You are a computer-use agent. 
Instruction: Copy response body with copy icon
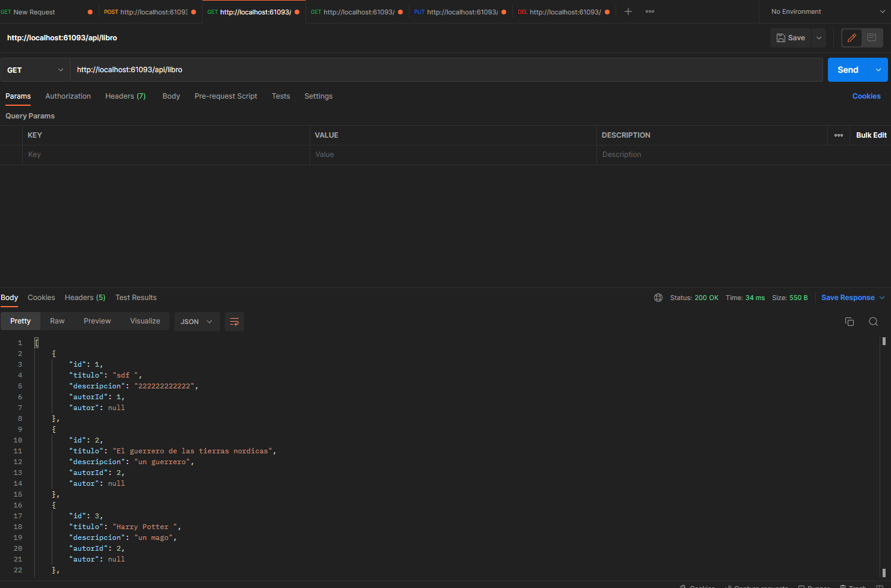coord(850,322)
